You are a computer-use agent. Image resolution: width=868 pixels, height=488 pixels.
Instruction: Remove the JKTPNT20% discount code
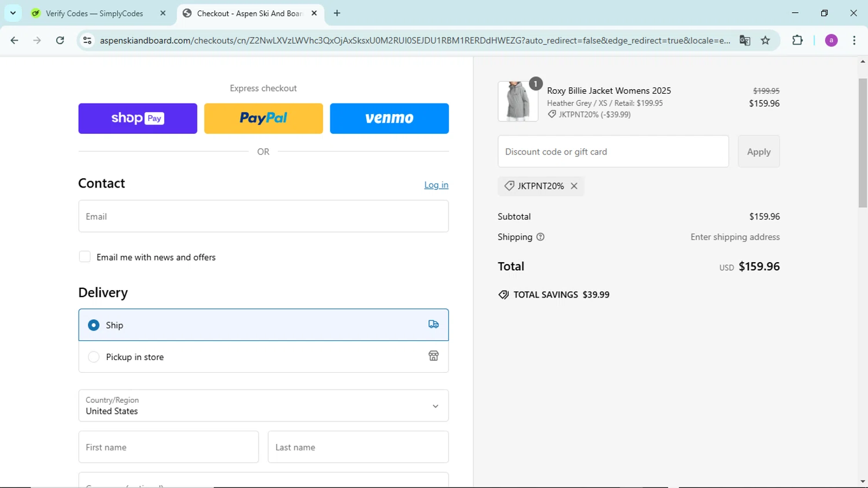point(574,186)
